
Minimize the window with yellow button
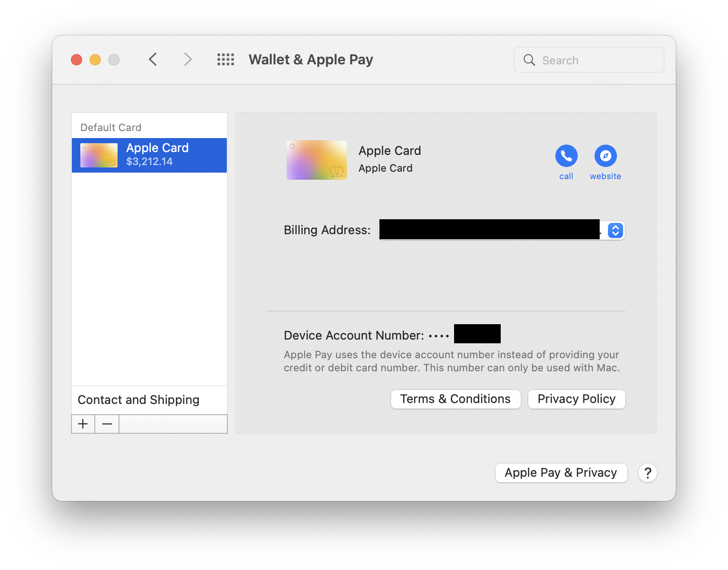[95, 60]
